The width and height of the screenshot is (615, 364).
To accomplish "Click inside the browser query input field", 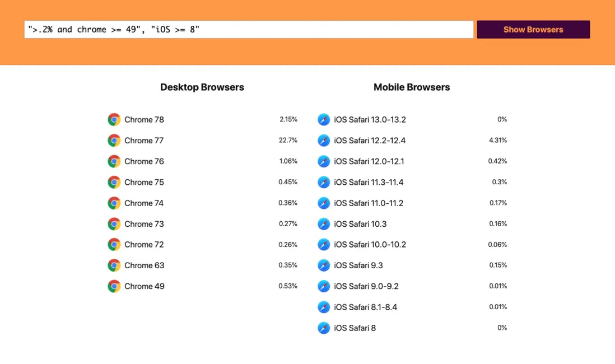I will tap(249, 29).
